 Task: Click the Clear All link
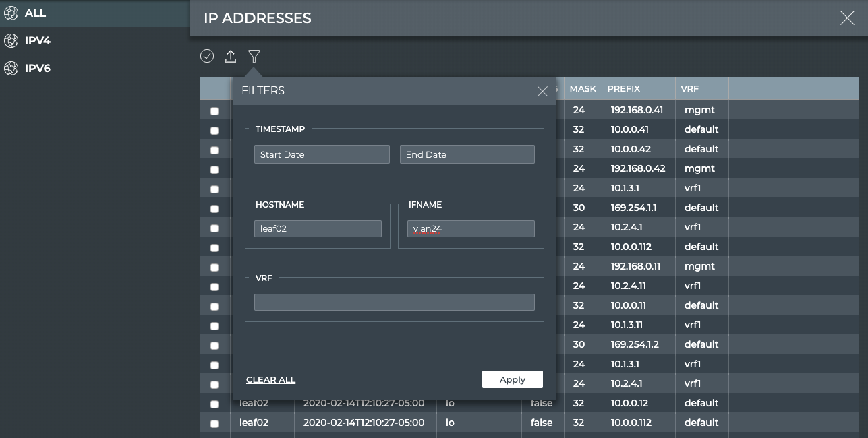(270, 380)
